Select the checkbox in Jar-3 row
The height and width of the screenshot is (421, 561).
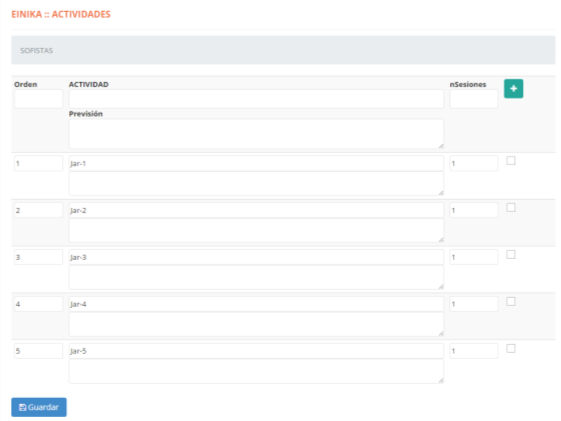[511, 255]
